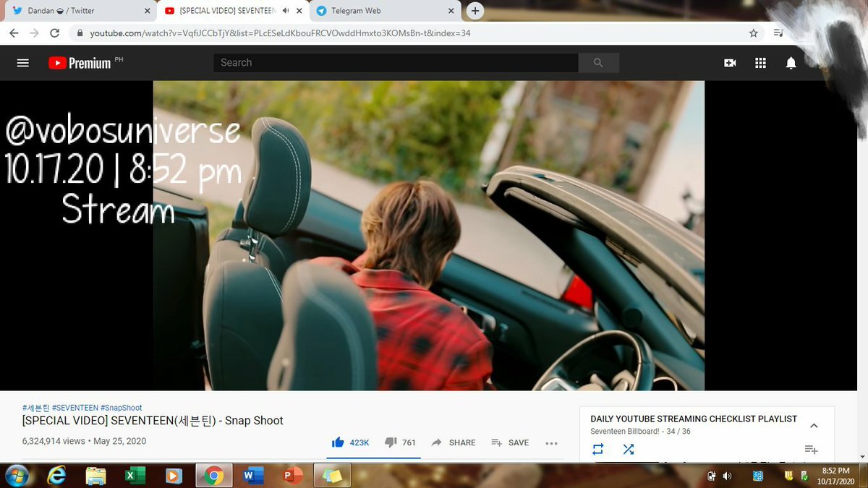This screenshot has height=488, width=868.
Task: Open the #SEVENTEEN hashtag link
Action: click(75, 408)
